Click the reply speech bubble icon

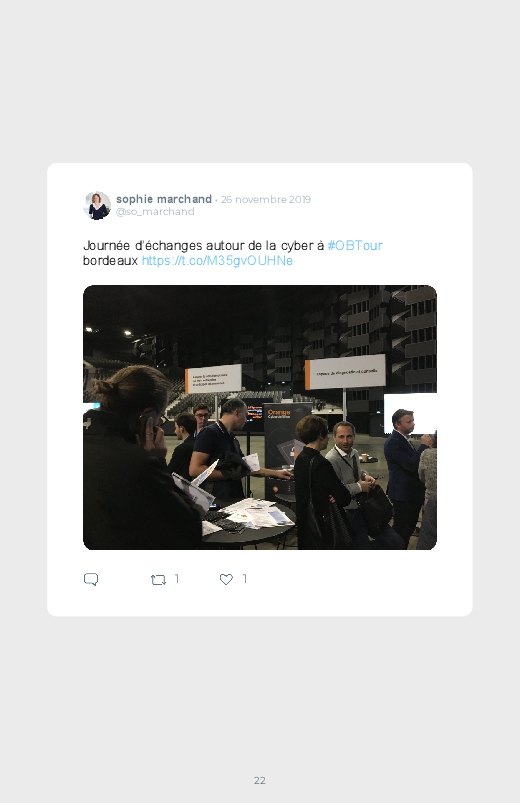click(91, 579)
